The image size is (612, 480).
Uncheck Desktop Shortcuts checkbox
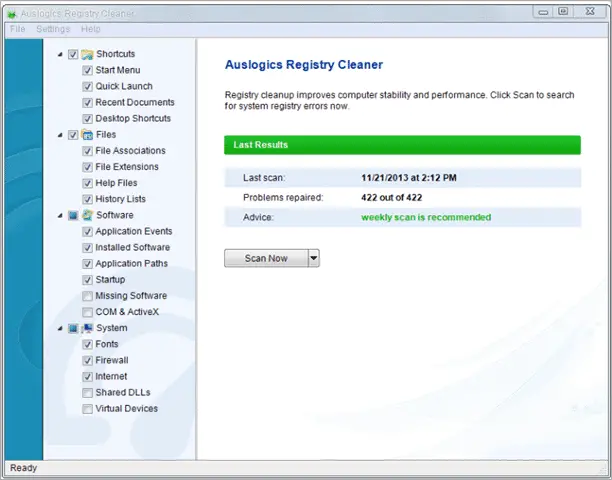(87, 119)
